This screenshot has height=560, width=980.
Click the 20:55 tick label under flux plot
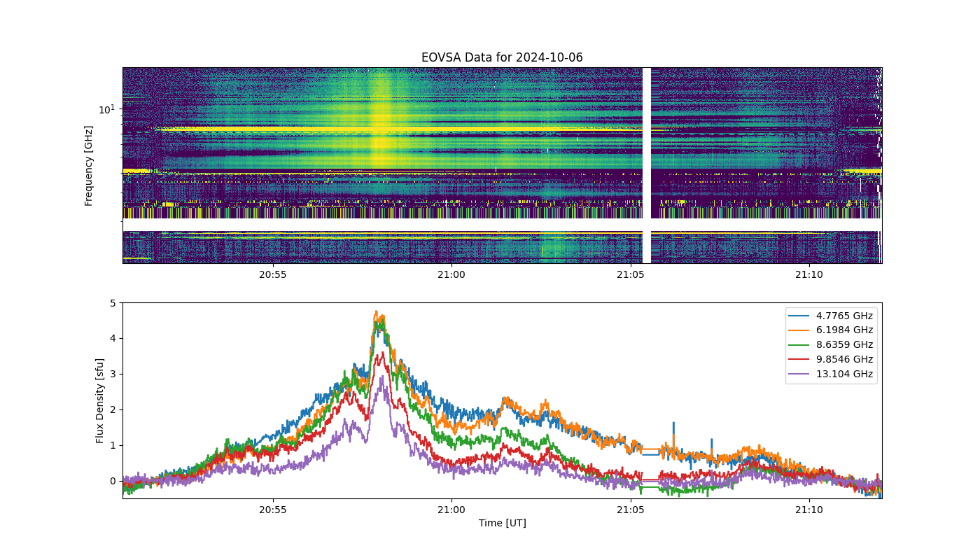tap(273, 510)
